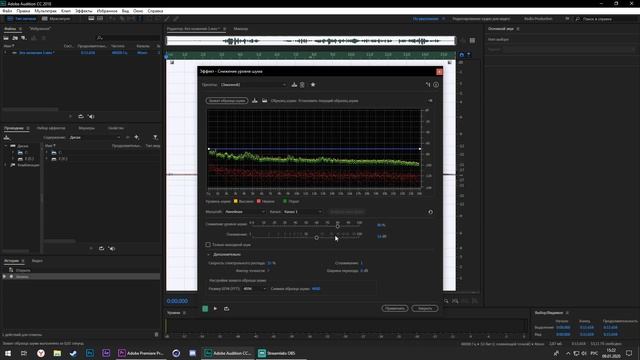
Task: Toggle effect power state green button
Action: click(205, 309)
